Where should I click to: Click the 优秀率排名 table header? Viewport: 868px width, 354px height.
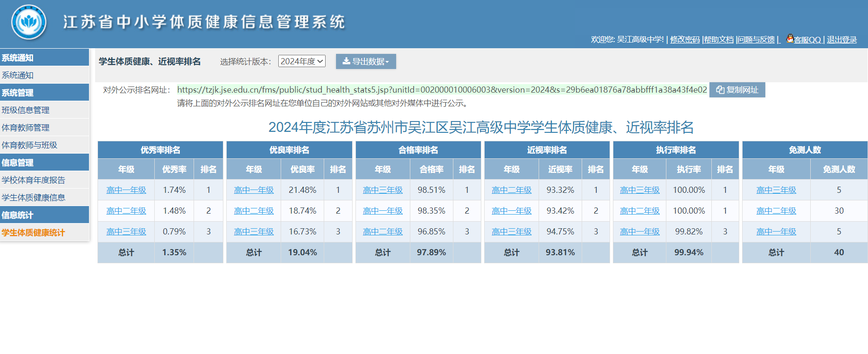pos(160,150)
